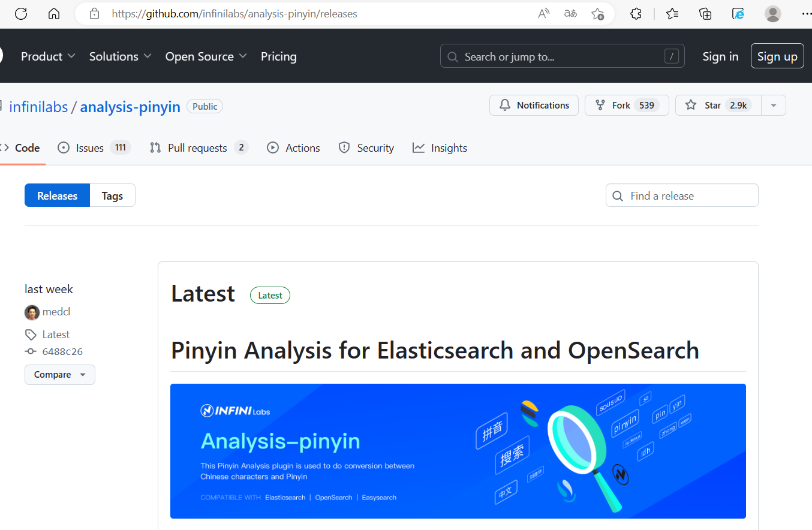This screenshot has width=812, height=530.
Task: Open Read Aloud in address bar
Action: click(x=544, y=14)
